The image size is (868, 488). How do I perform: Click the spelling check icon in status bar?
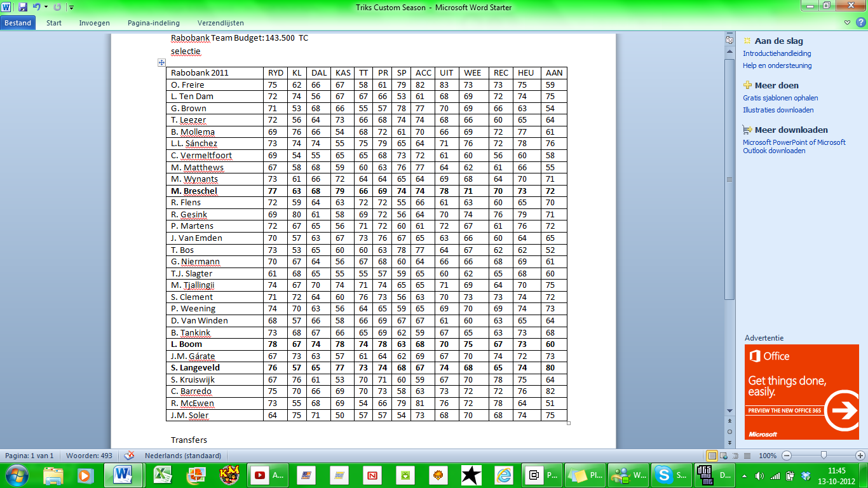(129, 456)
